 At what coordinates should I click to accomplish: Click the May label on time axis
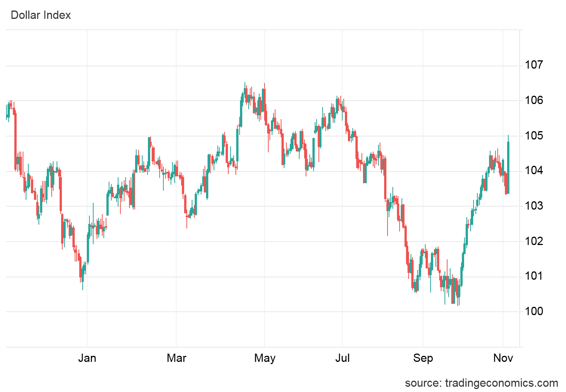tap(265, 358)
